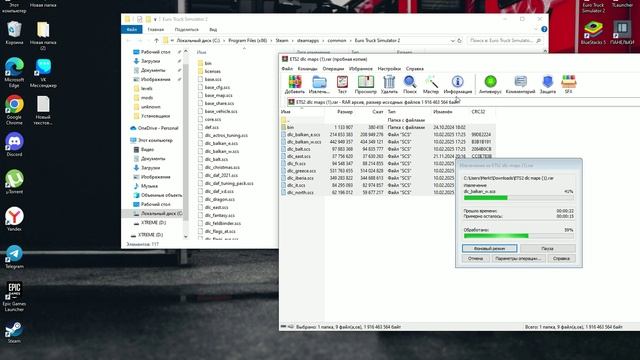Open the Операции menu in WinRAR
This screenshot has width=640, height=360.
[333, 69]
